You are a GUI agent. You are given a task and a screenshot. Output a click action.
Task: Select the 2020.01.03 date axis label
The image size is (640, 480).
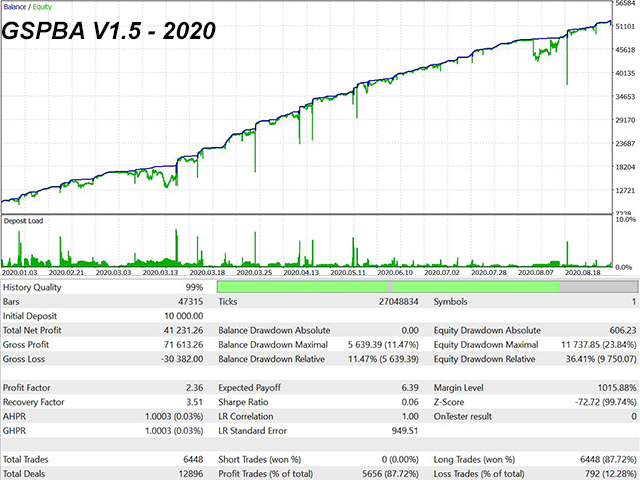(19, 272)
